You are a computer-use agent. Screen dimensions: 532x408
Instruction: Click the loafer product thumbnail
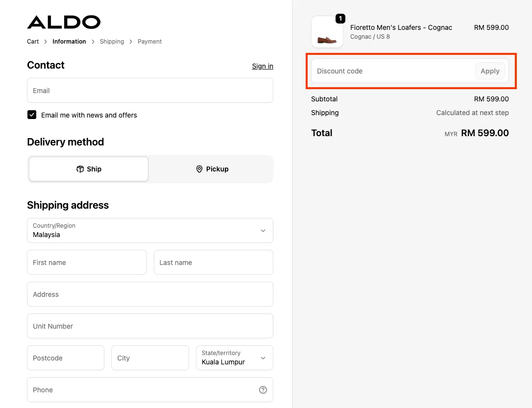click(x=327, y=32)
